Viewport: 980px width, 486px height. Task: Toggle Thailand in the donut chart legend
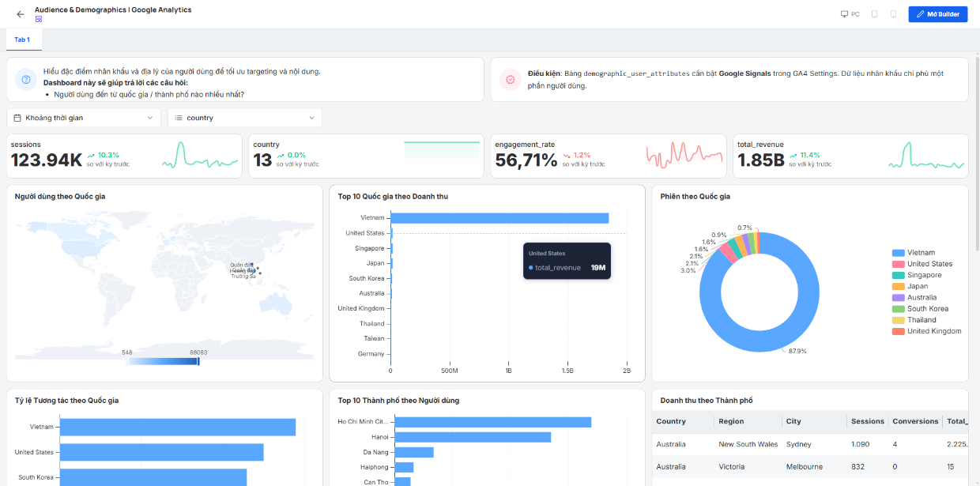pos(914,320)
